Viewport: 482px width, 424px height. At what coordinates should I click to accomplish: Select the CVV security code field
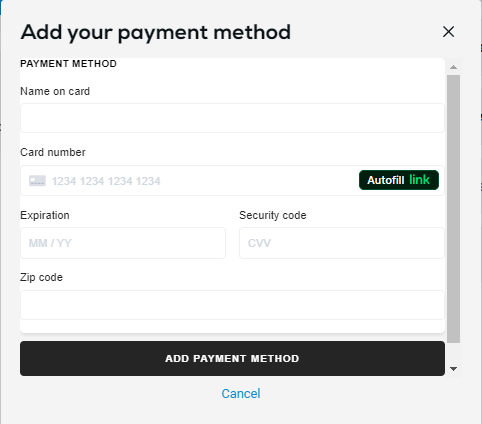(x=342, y=243)
